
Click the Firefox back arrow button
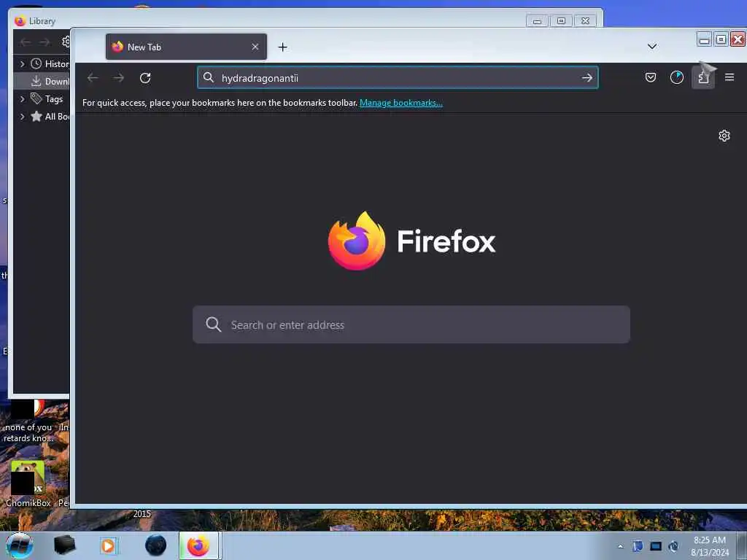(93, 77)
